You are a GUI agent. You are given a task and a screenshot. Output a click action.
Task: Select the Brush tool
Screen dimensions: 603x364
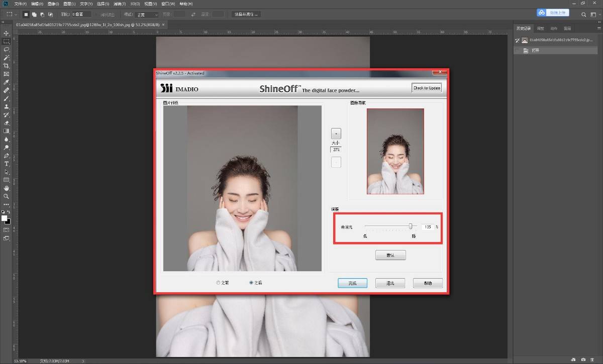point(7,98)
